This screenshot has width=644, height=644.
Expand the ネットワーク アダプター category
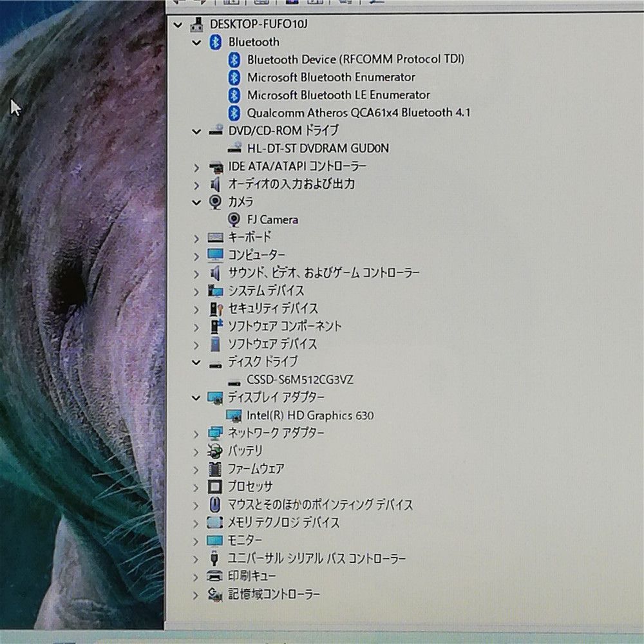(196, 433)
